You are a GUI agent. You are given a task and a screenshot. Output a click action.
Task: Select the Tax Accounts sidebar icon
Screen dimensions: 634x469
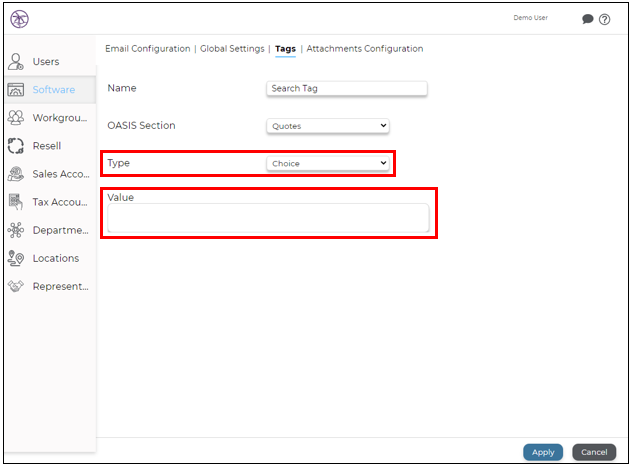click(16, 202)
